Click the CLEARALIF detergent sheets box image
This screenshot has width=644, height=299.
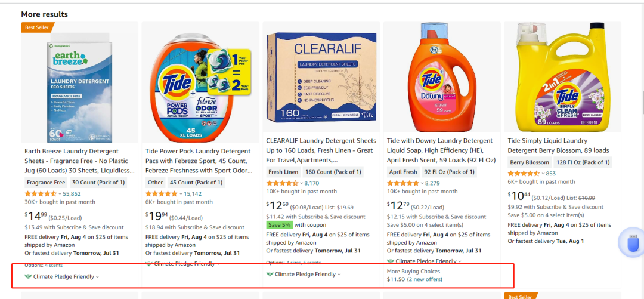pos(321,78)
